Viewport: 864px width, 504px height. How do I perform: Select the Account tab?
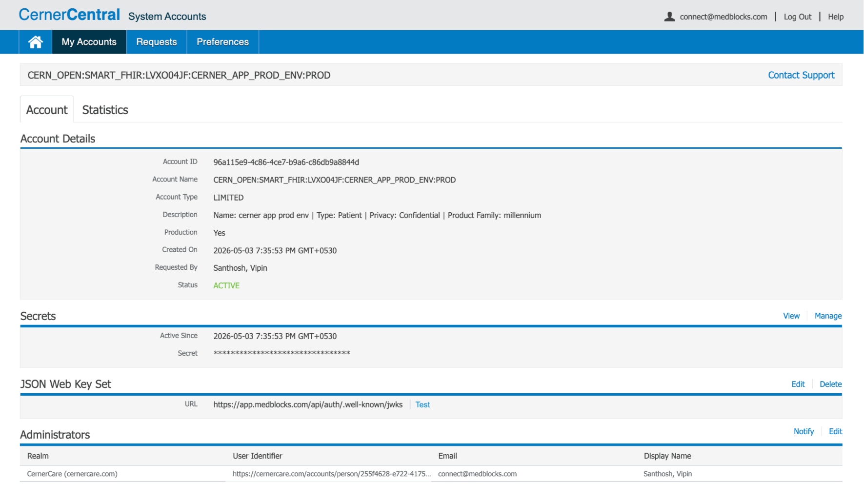tap(47, 110)
